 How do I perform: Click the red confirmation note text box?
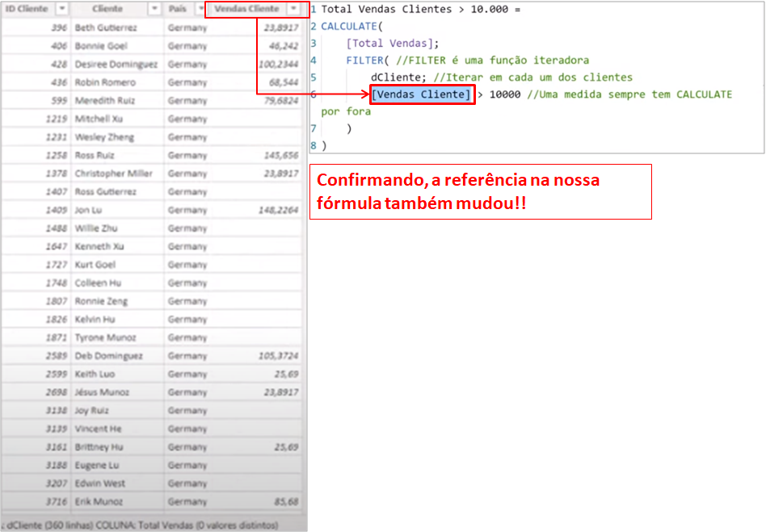[480, 191]
